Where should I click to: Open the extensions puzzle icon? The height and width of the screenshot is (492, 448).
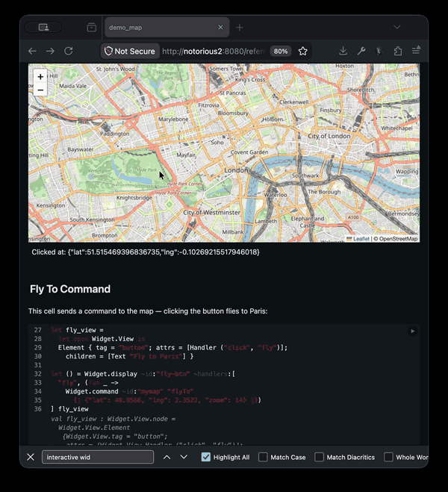coord(397,51)
